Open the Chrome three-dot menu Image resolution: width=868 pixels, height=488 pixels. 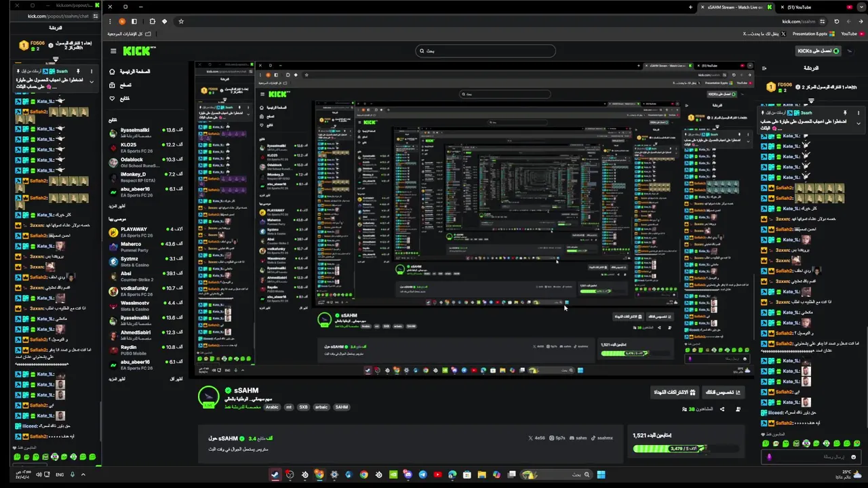(110, 21)
